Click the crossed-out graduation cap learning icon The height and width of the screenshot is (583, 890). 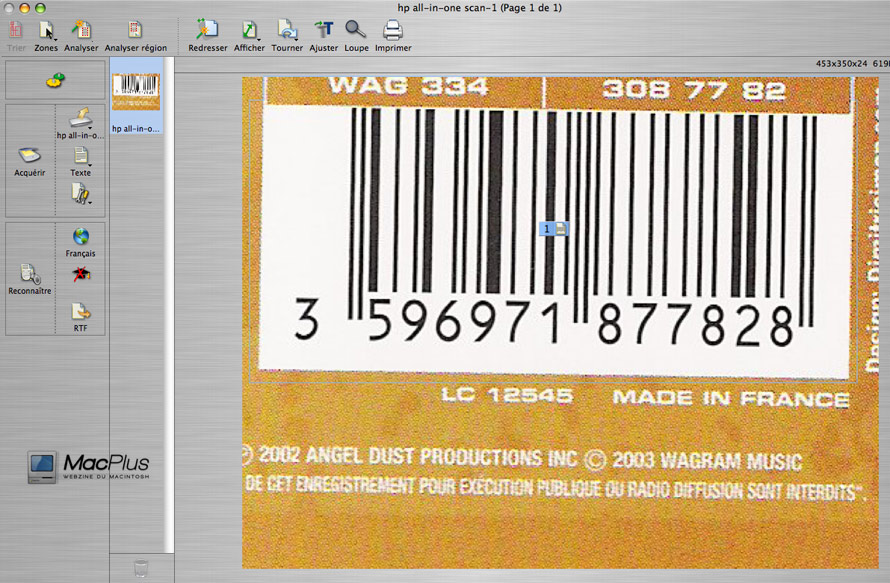(x=81, y=274)
